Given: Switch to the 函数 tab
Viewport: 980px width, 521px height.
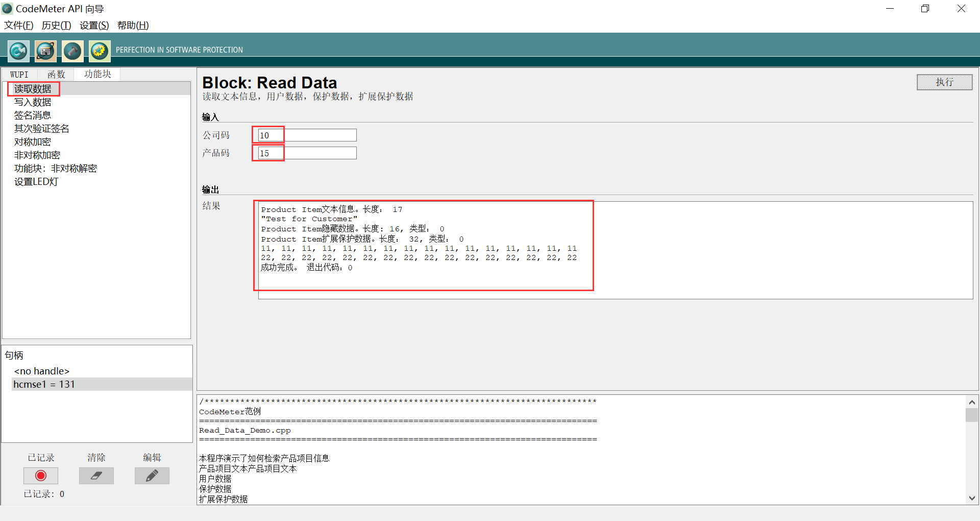Looking at the screenshot, I should (56, 75).
